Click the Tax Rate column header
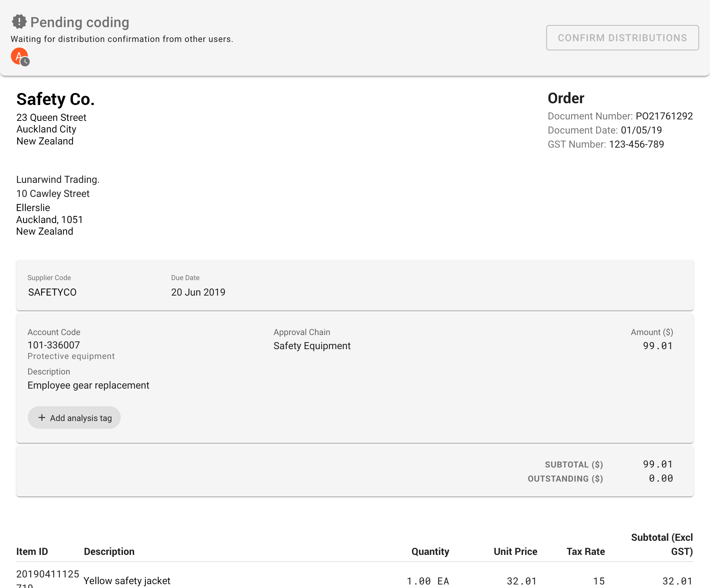710x588 pixels. coord(586,551)
